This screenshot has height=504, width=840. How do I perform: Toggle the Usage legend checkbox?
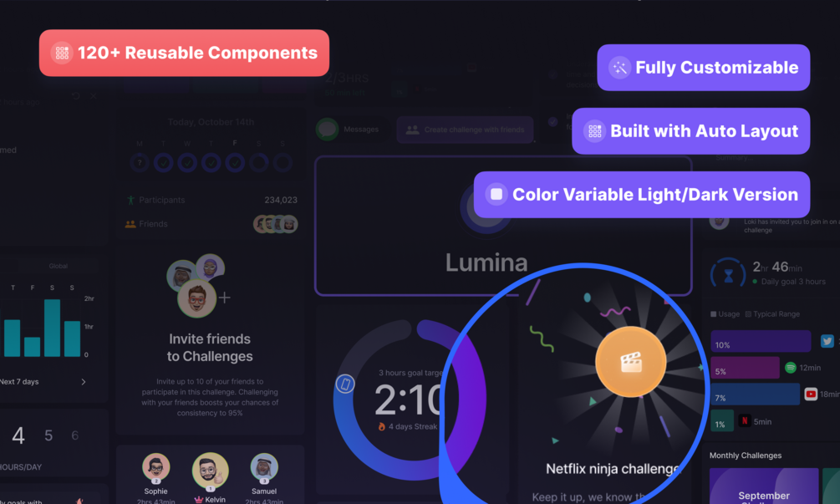[713, 314]
